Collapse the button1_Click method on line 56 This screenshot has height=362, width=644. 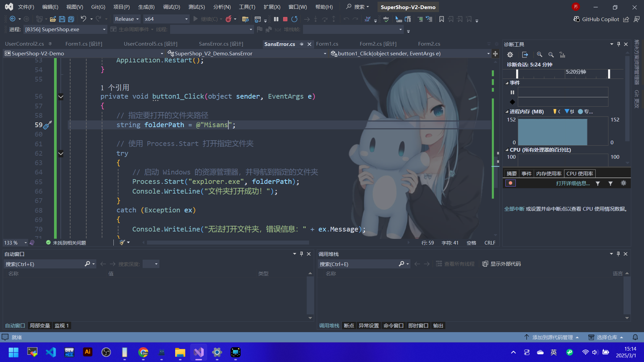point(61,97)
